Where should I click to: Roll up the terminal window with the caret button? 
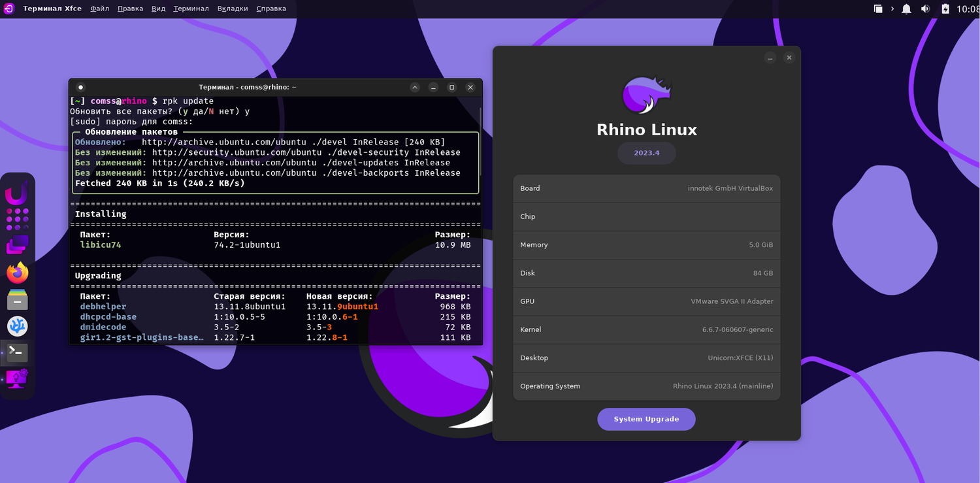[415, 87]
